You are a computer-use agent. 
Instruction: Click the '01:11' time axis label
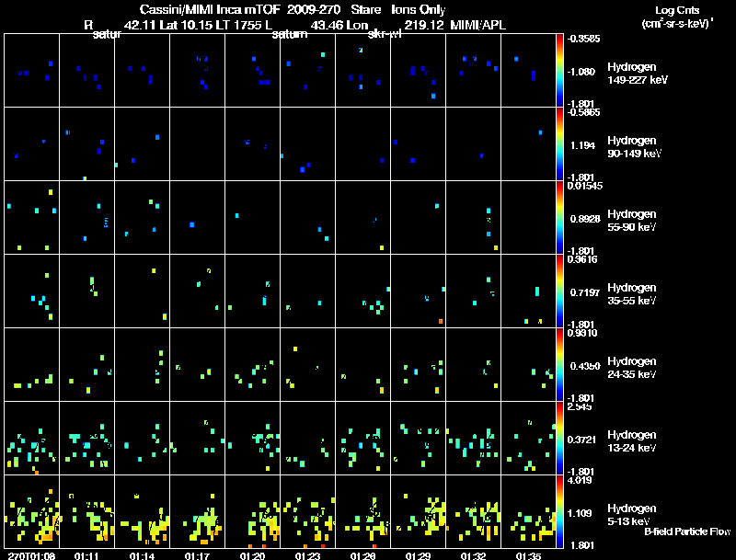click(x=86, y=555)
